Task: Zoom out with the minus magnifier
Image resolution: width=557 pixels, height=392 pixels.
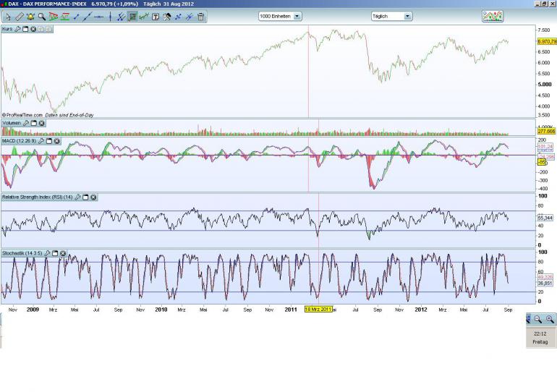Action: pos(538,319)
